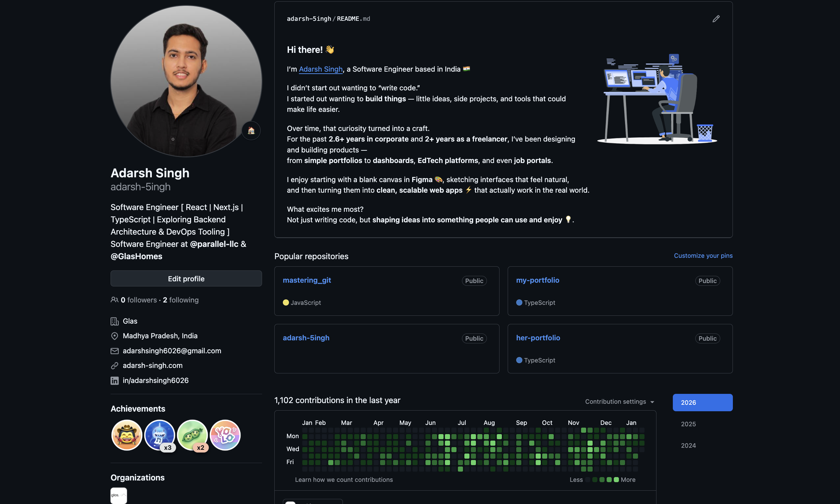This screenshot has height=504, width=840.
Task: Expand the Contribution settings dropdown
Action: coord(620,402)
